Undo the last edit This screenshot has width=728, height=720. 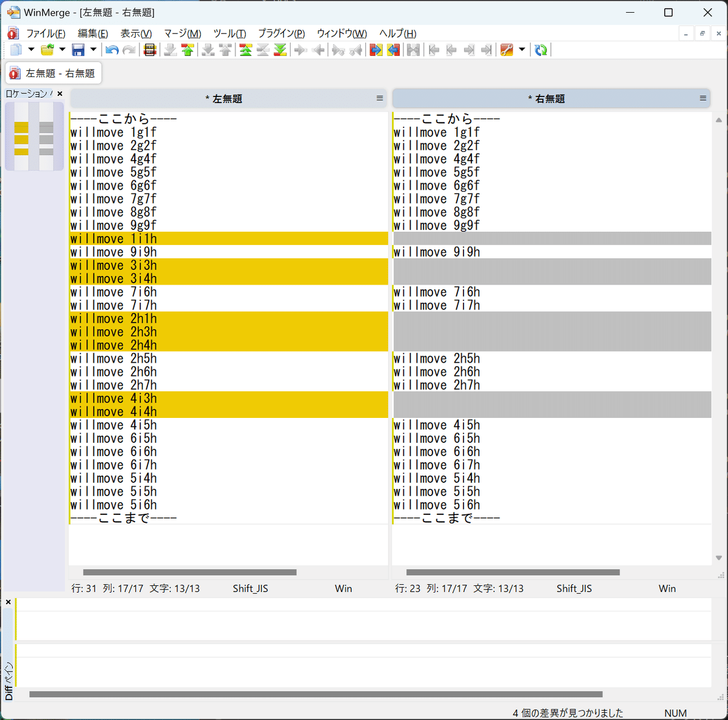[x=112, y=50]
